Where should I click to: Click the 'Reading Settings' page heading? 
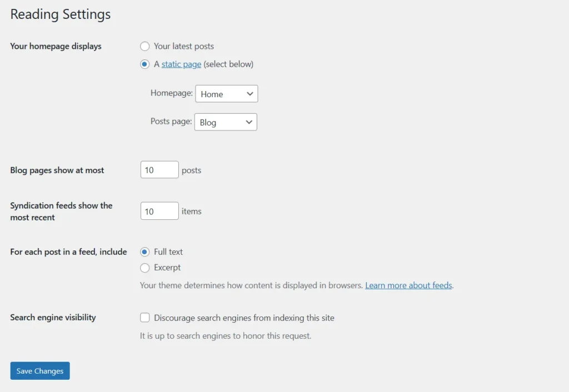click(60, 14)
